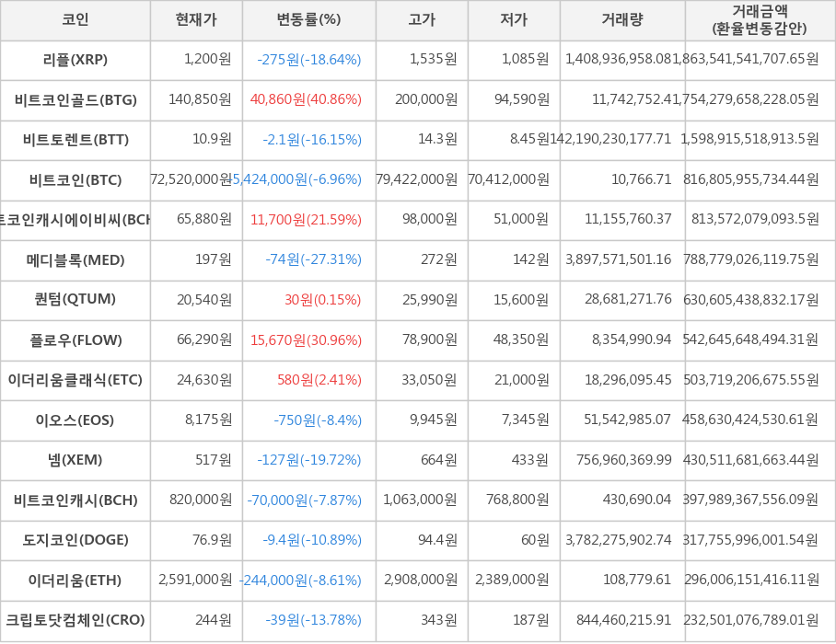Select 비트토렌트(BTT) in the coin column
Viewport: 836px width, 644px height.
coord(75,140)
